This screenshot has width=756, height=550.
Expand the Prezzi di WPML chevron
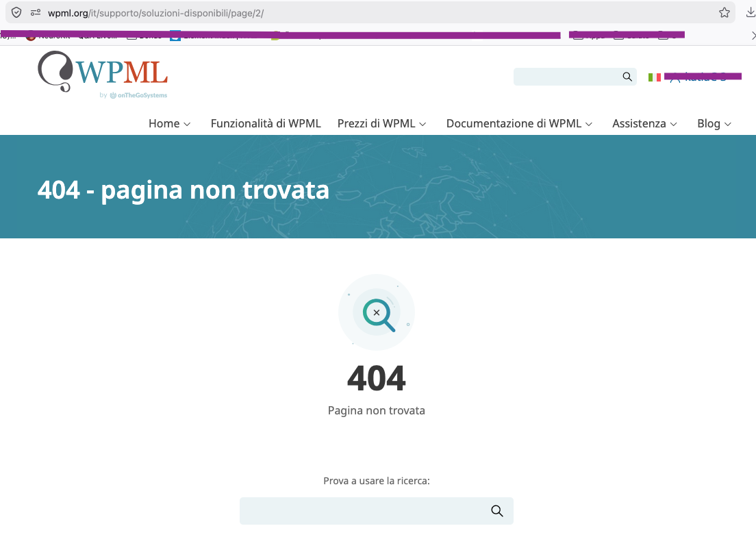click(x=423, y=125)
